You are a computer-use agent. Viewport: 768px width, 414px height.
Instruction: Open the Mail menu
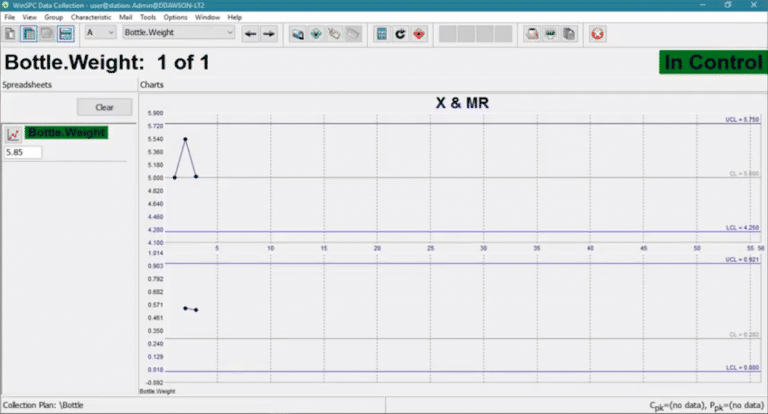tap(124, 17)
